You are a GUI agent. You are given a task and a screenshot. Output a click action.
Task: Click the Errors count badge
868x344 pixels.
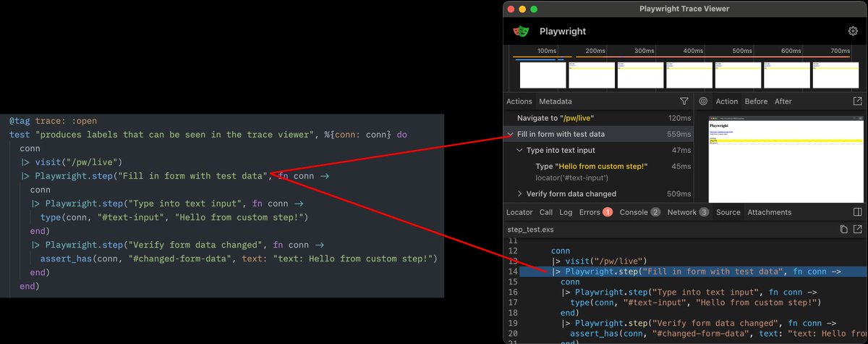click(x=608, y=212)
